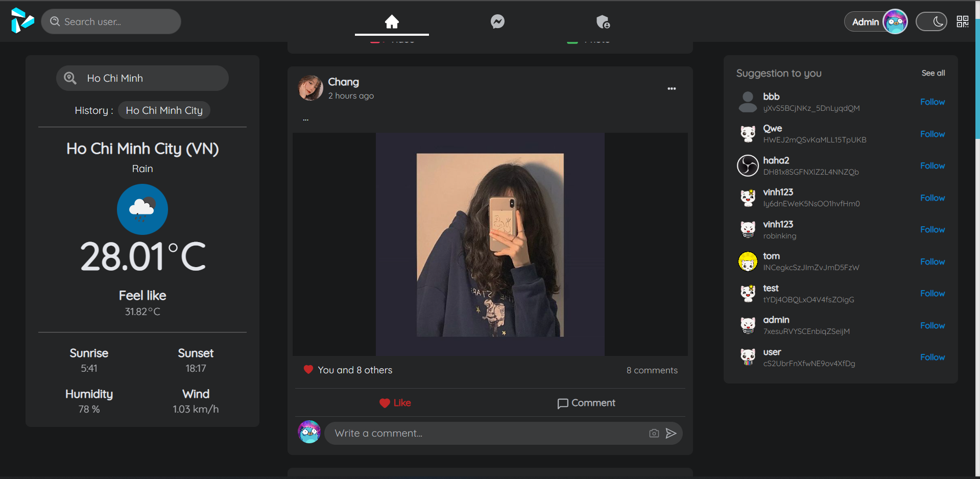Open Chang's profile picture on the post

tap(311, 88)
